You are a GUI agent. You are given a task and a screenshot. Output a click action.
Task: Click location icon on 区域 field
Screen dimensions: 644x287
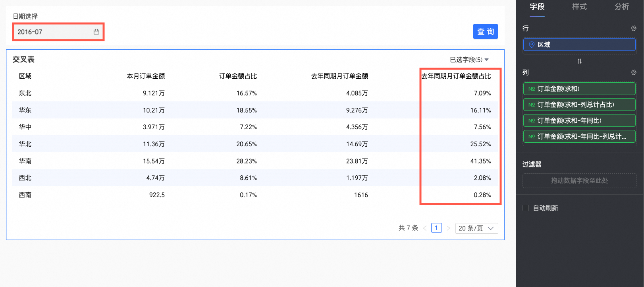pyautogui.click(x=532, y=45)
